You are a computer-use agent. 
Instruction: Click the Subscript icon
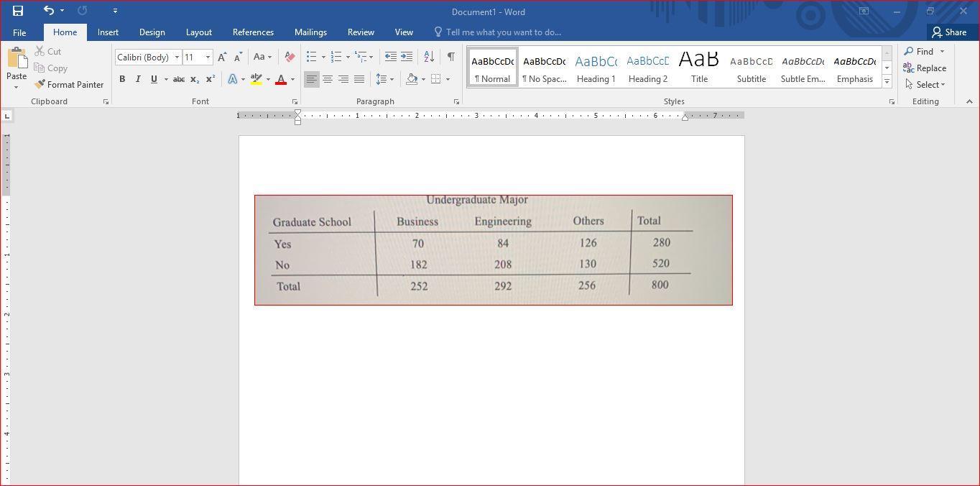(194, 79)
